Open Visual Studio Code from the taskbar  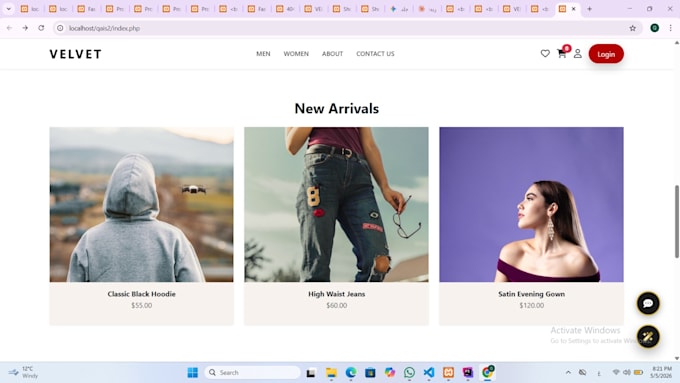click(428, 373)
